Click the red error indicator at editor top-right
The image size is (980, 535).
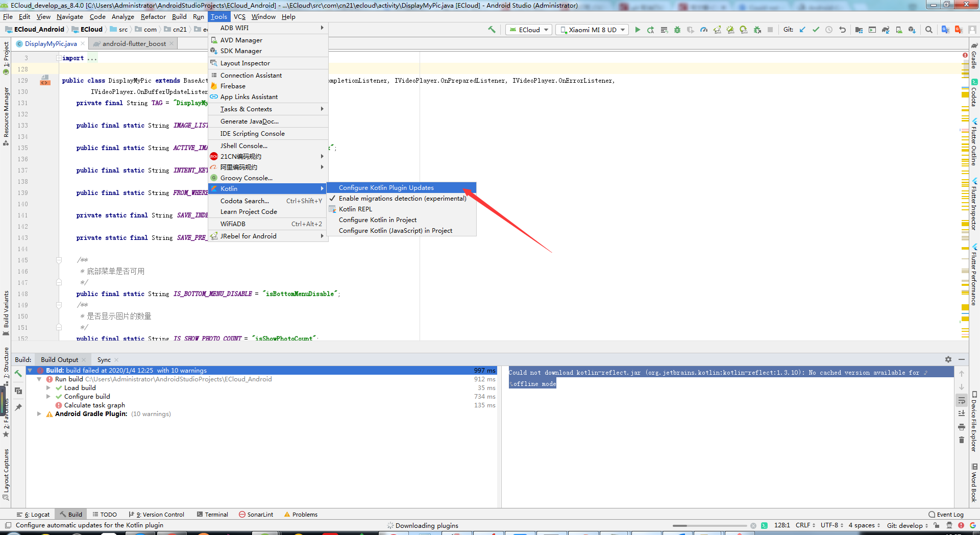click(x=965, y=55)
